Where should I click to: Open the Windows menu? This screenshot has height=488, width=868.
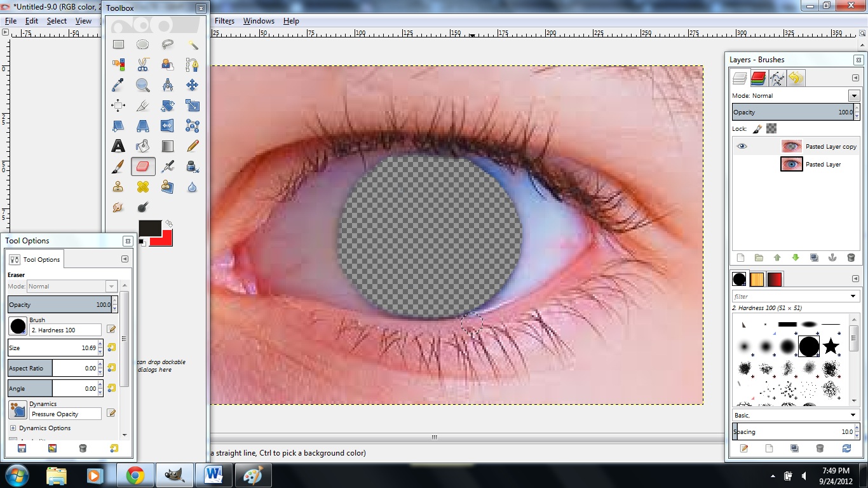click(259, 21)
